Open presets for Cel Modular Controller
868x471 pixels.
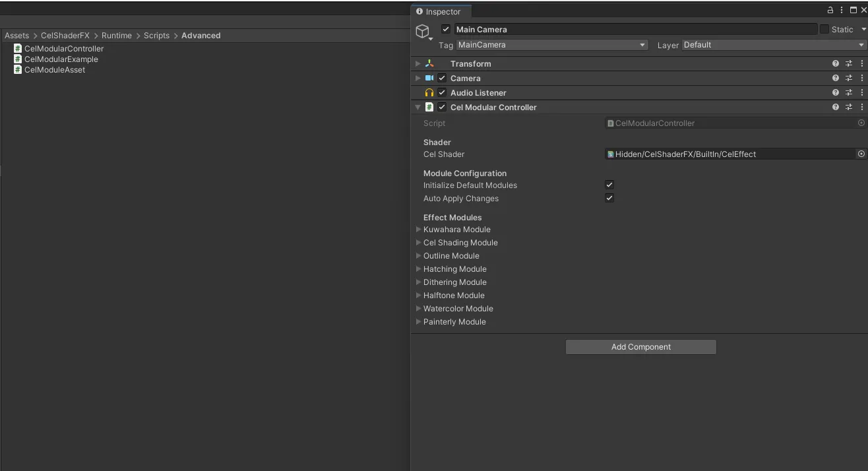[x=849, y=108]
